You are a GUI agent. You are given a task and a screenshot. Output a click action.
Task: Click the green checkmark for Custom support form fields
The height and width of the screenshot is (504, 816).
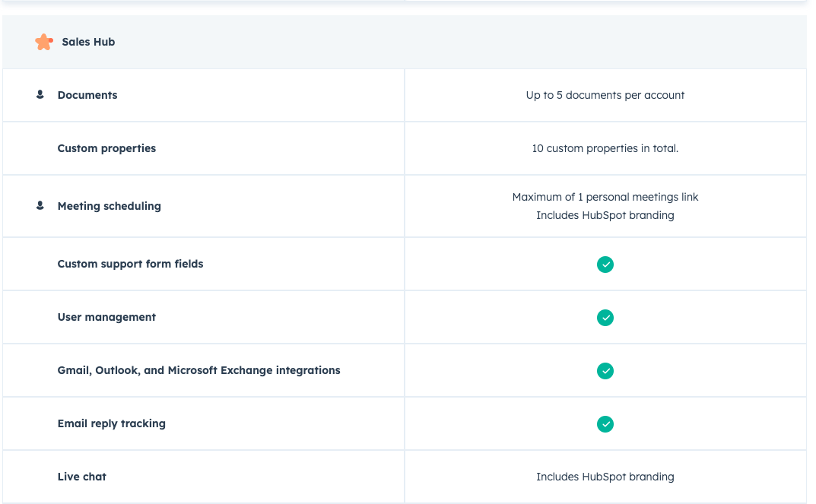click(605, 265)
